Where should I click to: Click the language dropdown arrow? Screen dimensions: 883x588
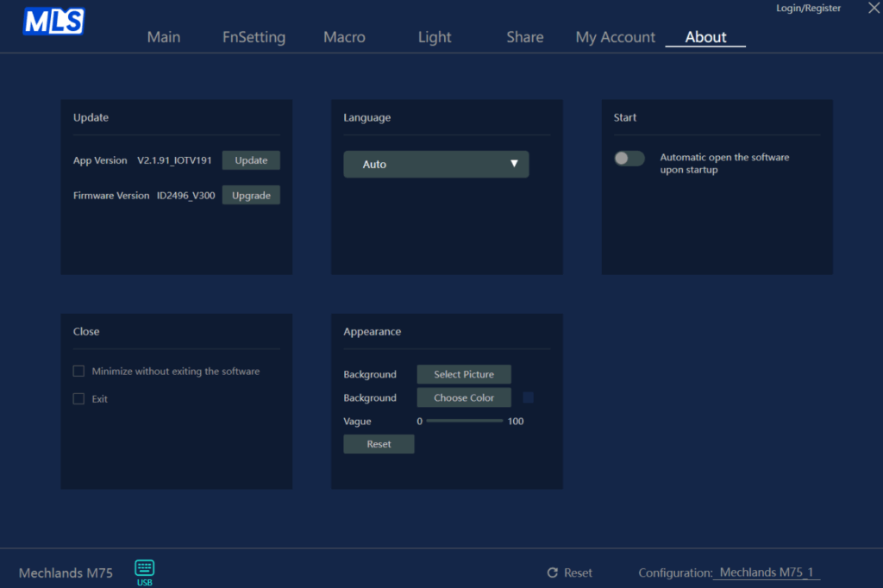click(514, 164)
